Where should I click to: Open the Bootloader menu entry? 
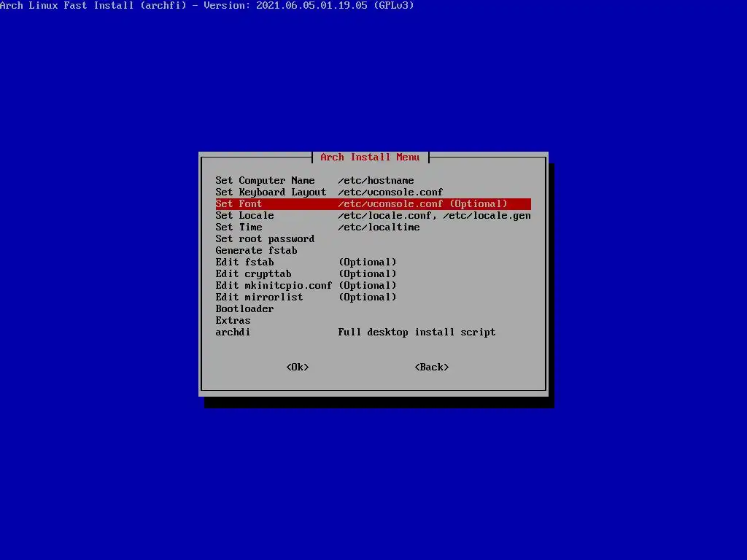point(373,308)
